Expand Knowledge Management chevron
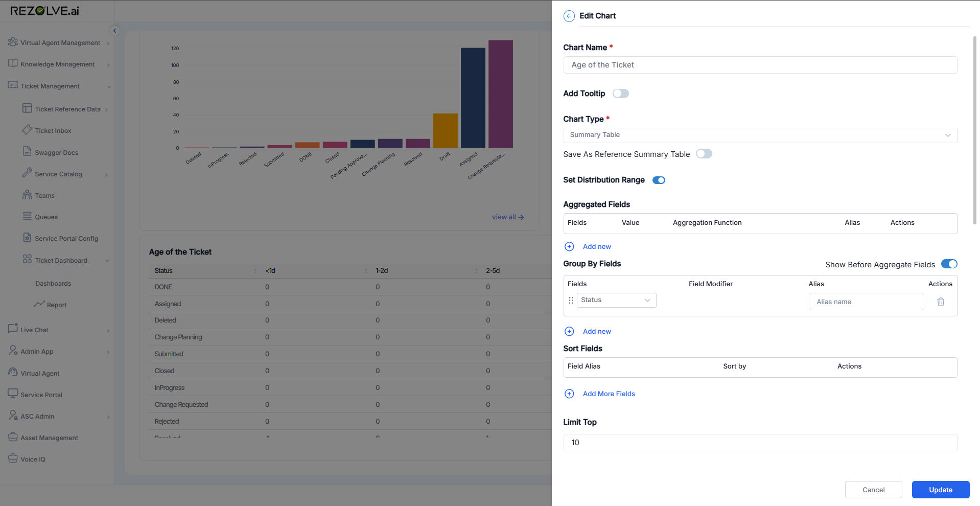This screenshot has width=980, height=506. (x=108, y=65)
